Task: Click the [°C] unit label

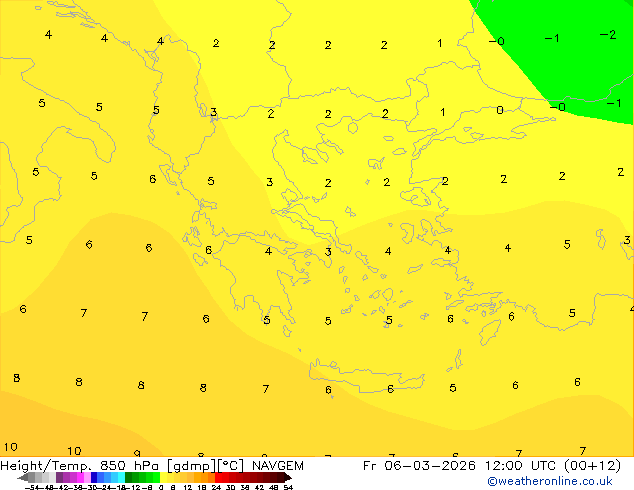Action: click(230, 466)
